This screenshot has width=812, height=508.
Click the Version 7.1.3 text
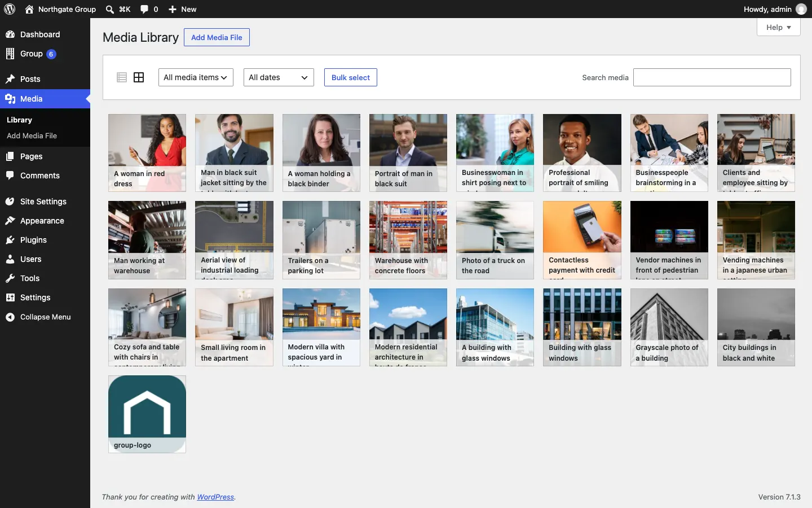(x=779, y=497)
